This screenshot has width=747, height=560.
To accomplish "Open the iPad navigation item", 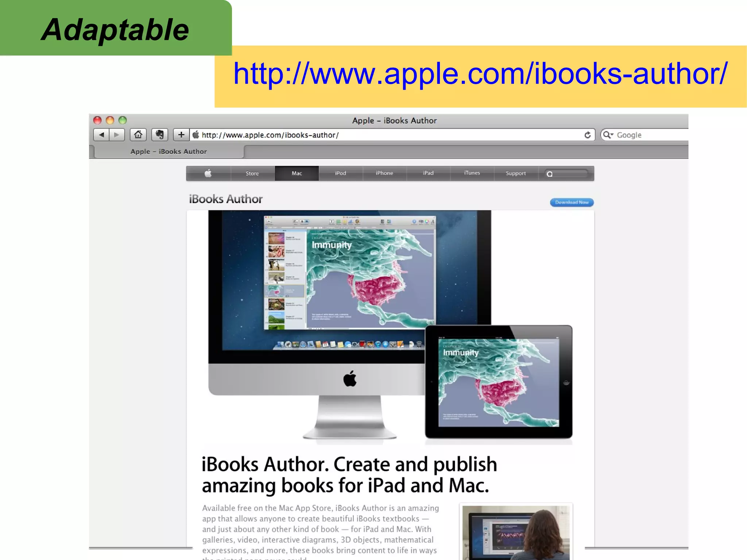I will pos(428,173).
